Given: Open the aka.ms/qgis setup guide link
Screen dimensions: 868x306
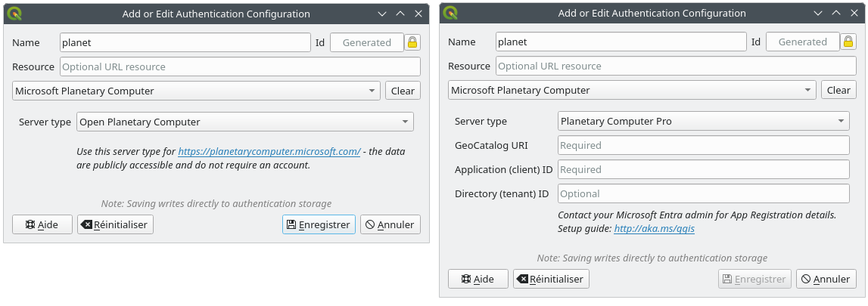Looking at the screenshot, I should pos(655,228).
